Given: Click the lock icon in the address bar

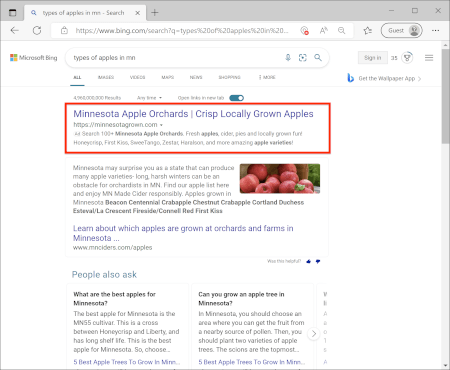Looking at the screenshot, I should coord(64,31).
